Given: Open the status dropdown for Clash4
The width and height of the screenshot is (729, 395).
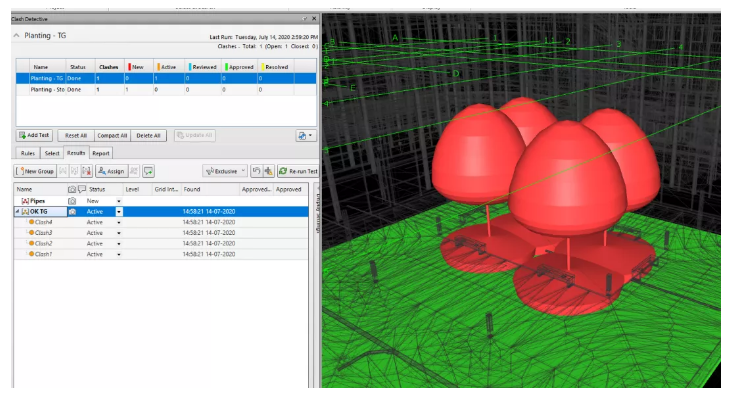Looking at the screenshot, I should tap(119, 223).
